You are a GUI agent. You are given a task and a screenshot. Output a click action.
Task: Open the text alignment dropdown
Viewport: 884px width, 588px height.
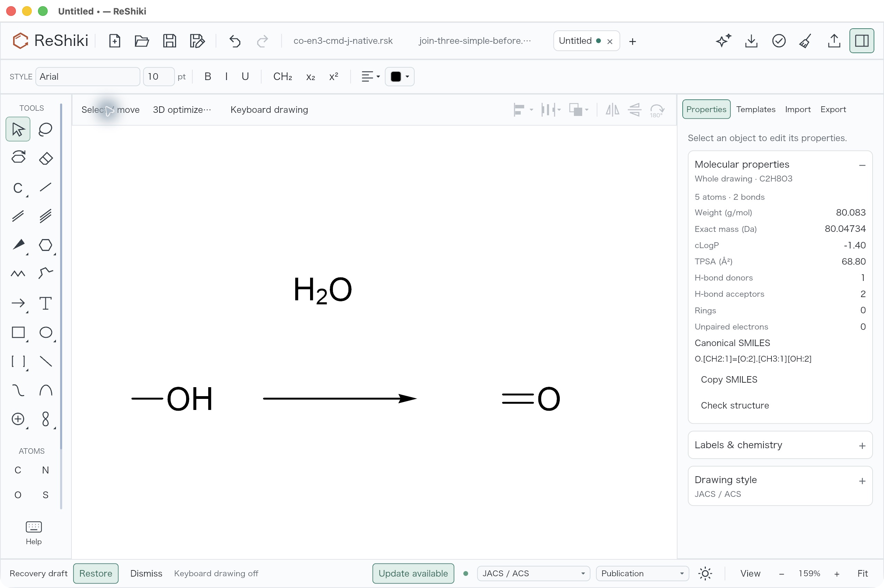click(x=370, y=77)
